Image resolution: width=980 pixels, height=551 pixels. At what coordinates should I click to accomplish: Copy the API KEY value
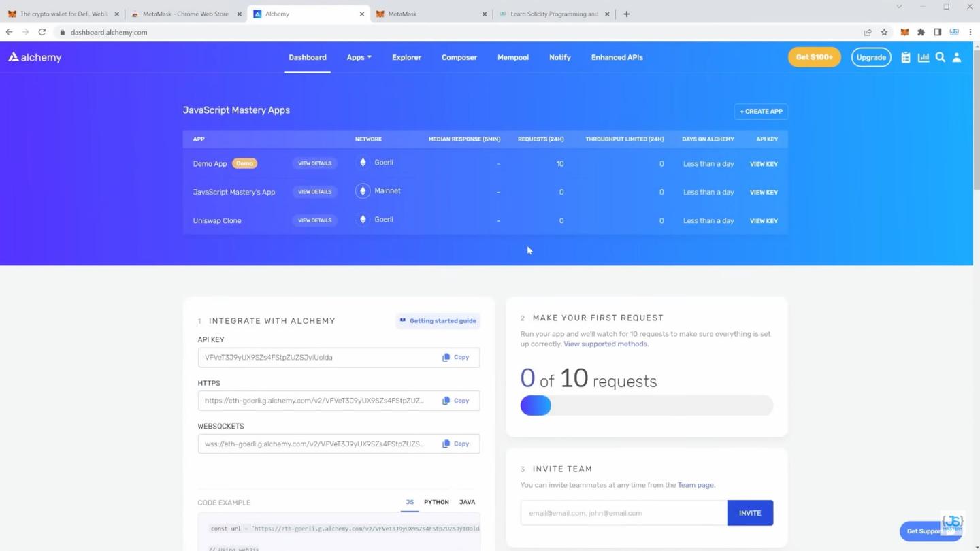coord(456,357)
